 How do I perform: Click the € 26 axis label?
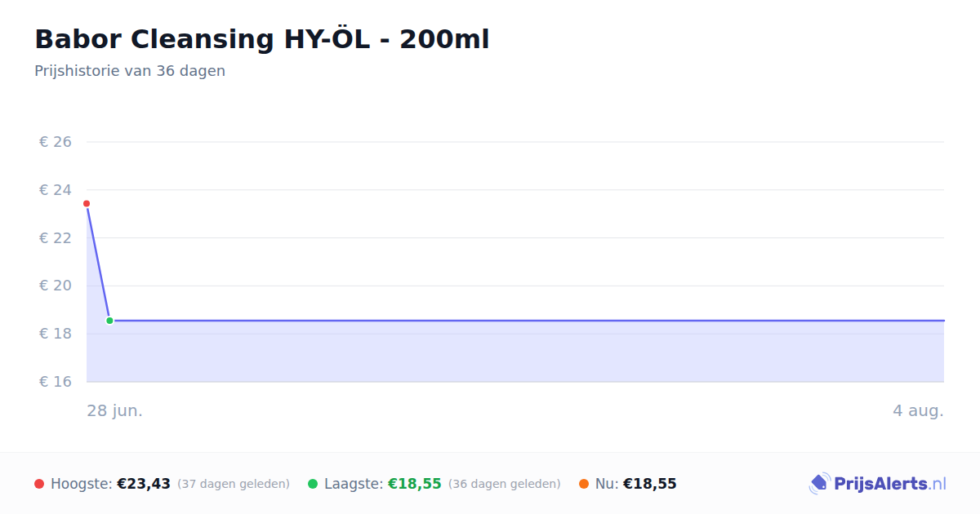(56, 142)
